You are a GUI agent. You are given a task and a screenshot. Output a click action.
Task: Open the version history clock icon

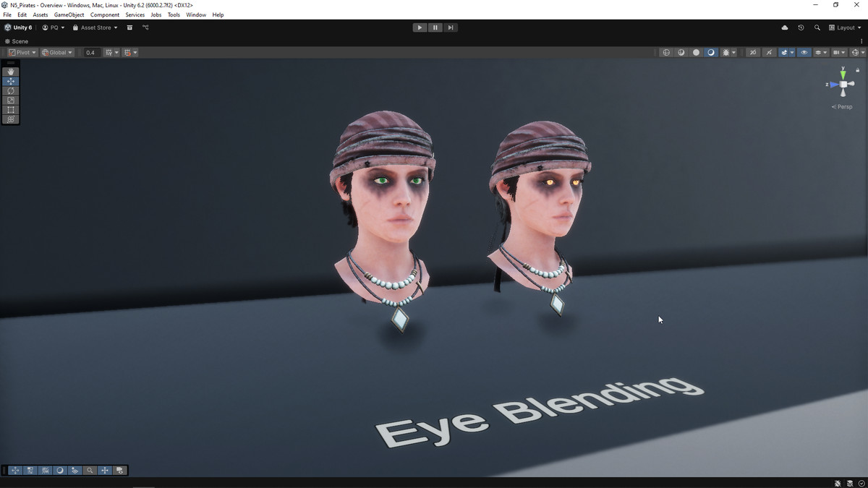coord(801,27)
